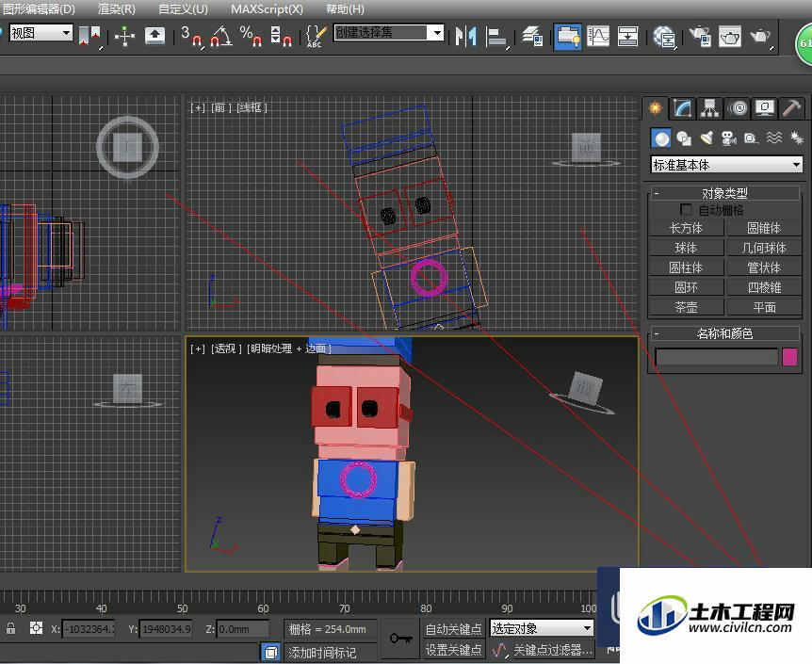Click the 长方体 button
Image resolution: width=812 pixels, height=664 pixels.
pos(686,228)
